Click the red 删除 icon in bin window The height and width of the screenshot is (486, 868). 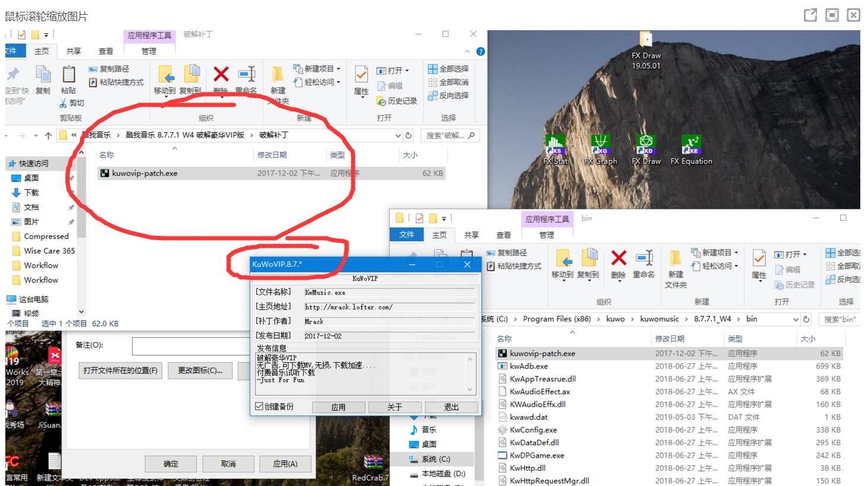[x=619, y=258]
